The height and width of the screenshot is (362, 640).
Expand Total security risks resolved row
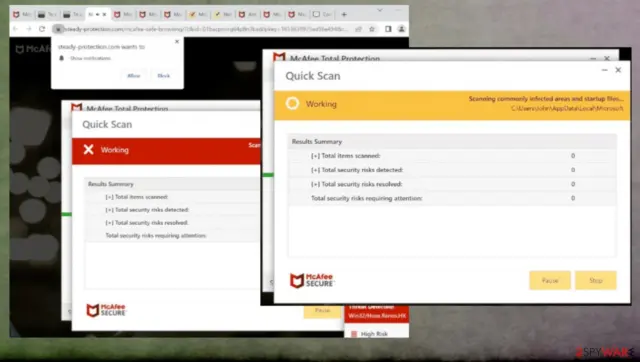[x=356, y=184]
